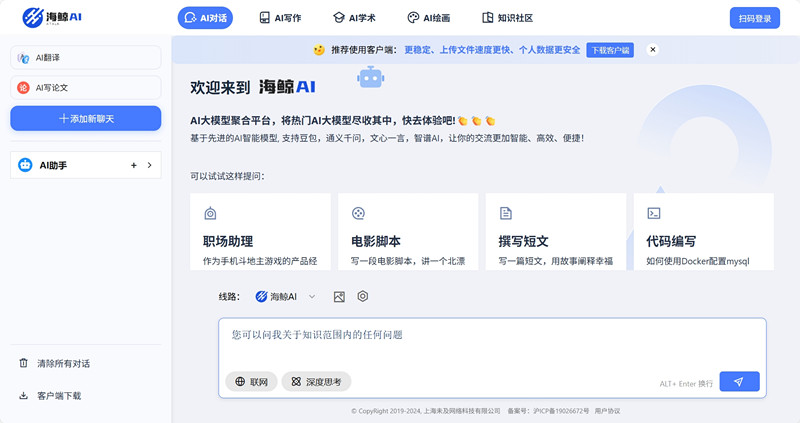The image size is (800, 423).
Task: Click the AI助手 robot avatar icon
Action: 25,165
